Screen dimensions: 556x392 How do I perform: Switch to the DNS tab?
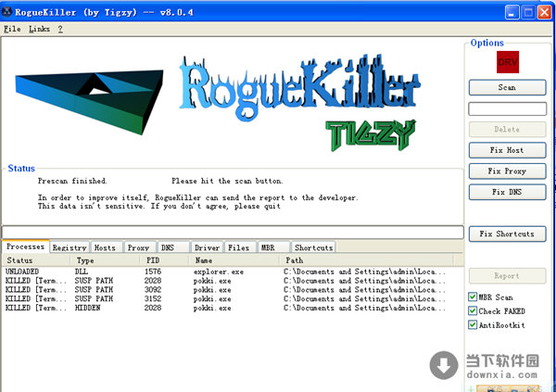point(172,247)
